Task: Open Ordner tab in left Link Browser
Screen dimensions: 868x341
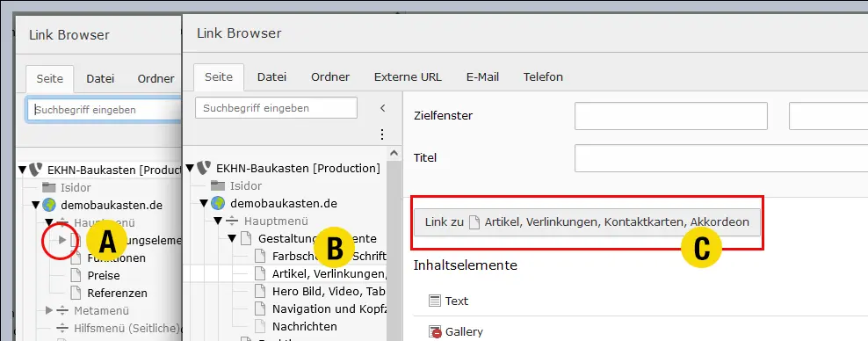Action: (156, 78)
